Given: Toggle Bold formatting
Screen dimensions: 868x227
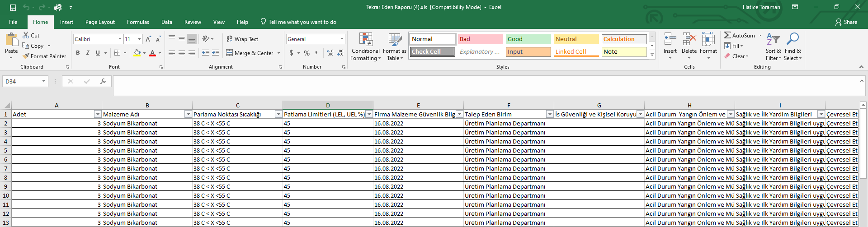Looking at the screenshot, I should [78, 53].
